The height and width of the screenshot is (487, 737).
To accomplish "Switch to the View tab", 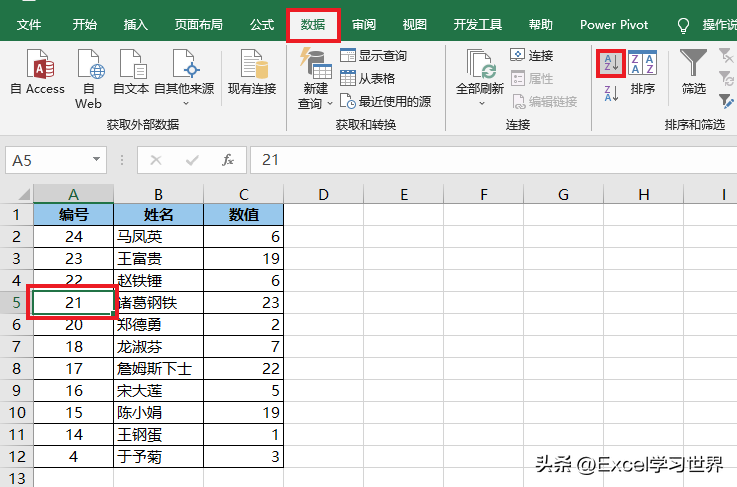I will coord(415,24).
